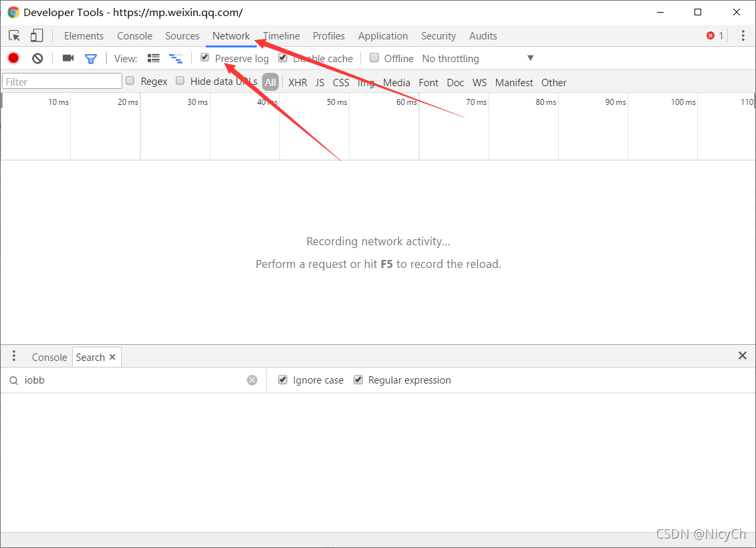Filter requests by CSS
The image size is (756, 548).
[x=341, y=82]
